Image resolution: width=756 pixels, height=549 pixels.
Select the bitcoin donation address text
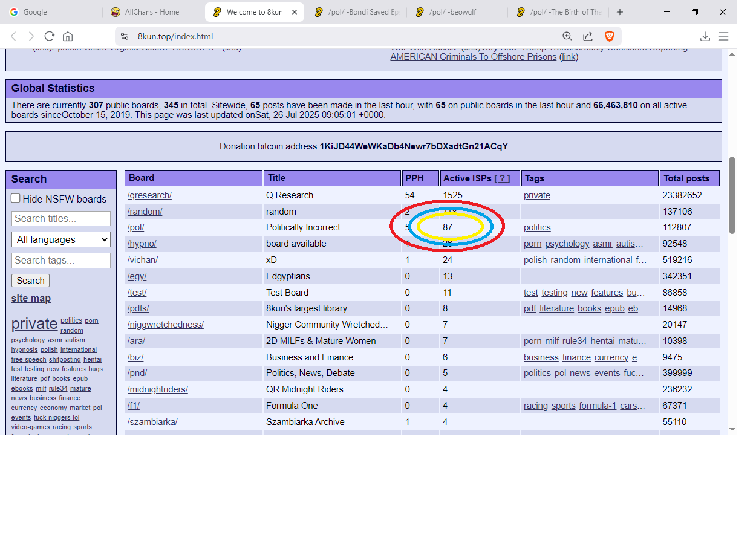point(414,146)
